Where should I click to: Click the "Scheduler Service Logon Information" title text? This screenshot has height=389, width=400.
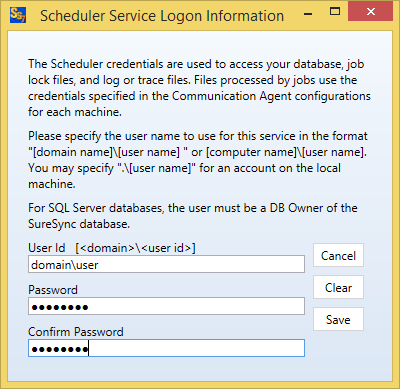(x=162, y=16)
